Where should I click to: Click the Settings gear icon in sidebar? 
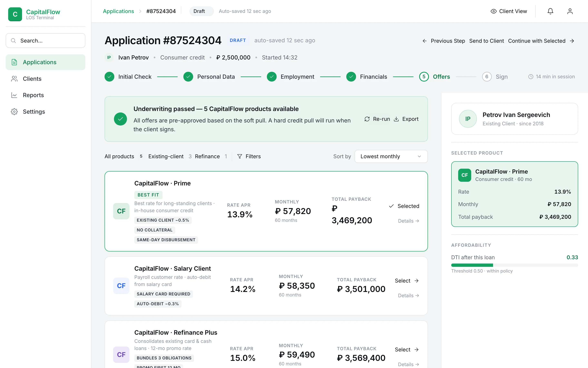coord(14,112)
